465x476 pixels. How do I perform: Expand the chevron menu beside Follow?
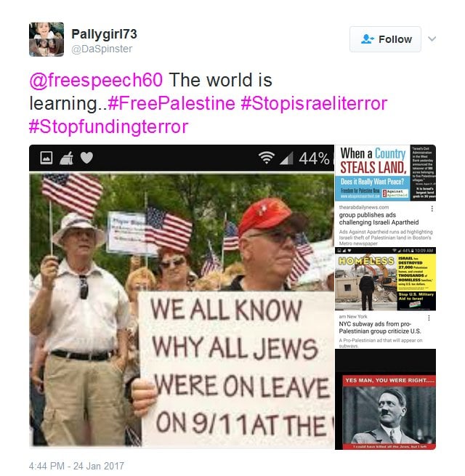tap(432, 39)
